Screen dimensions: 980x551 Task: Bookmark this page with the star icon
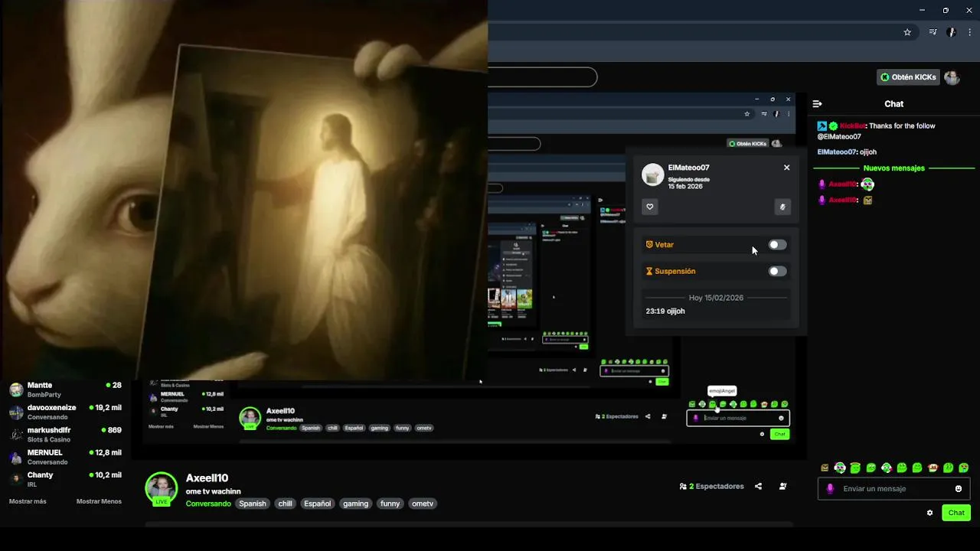coord(907,32)
